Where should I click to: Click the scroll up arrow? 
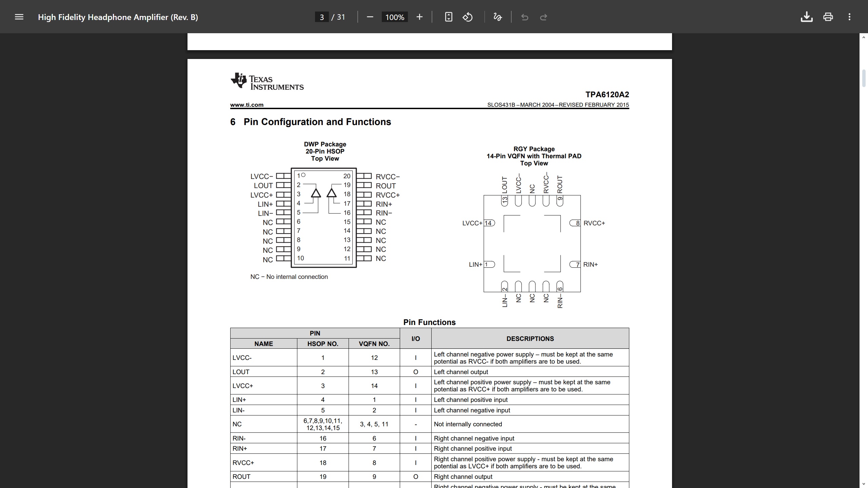coord(864,37)
